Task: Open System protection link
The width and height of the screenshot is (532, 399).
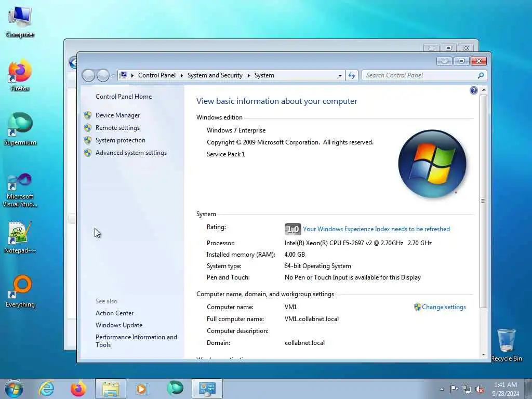Action: pos(120,140)
